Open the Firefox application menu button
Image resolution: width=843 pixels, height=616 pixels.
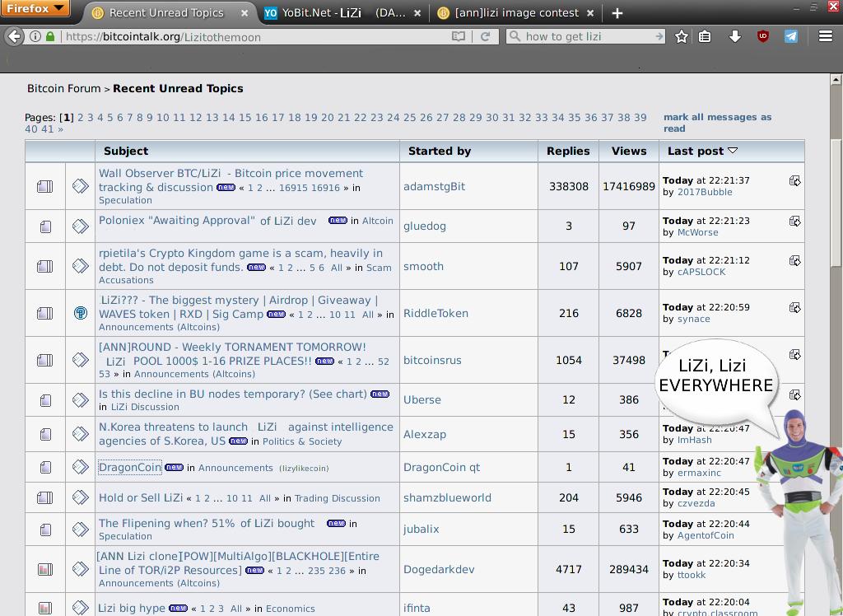(x=35, y=8)
